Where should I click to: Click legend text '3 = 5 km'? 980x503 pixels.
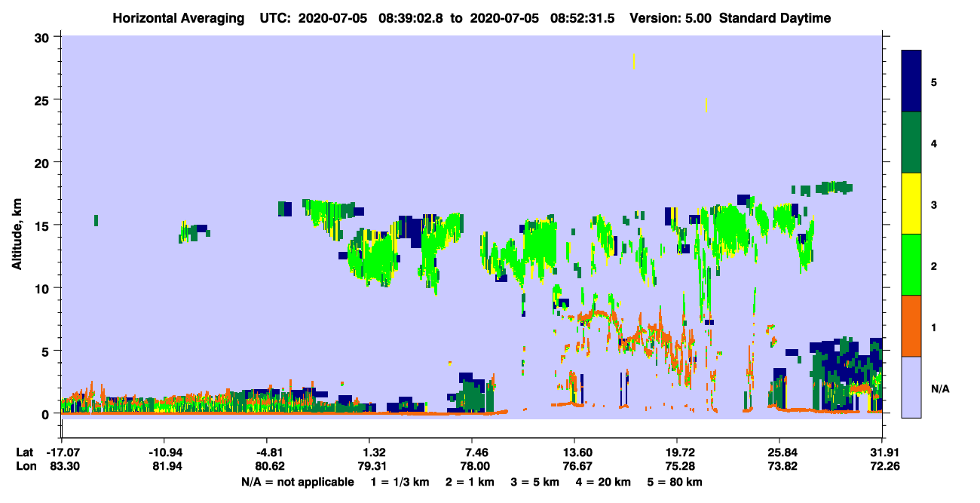coord(534,482)
